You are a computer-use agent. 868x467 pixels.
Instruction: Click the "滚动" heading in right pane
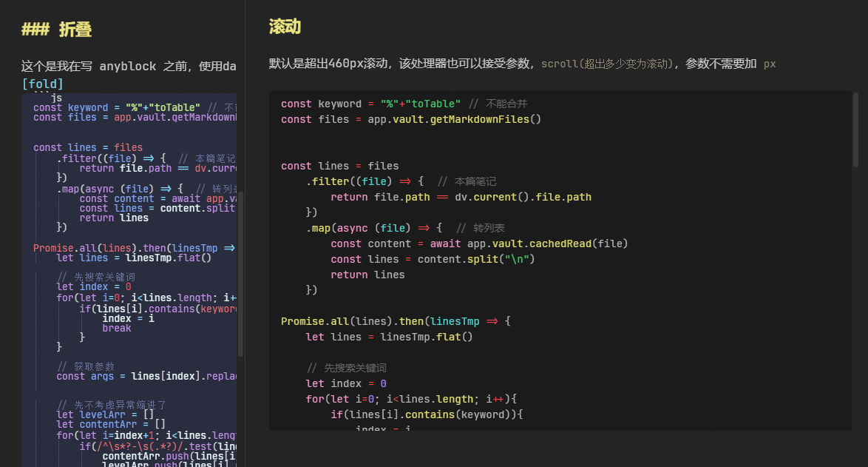(x=285, y=27)
